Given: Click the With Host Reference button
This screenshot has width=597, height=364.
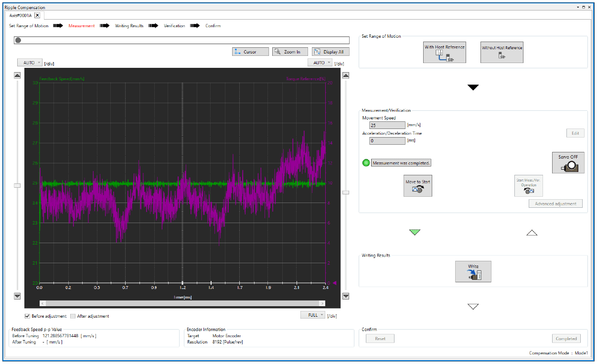Looking at the screenshot, I should (444, 52).
